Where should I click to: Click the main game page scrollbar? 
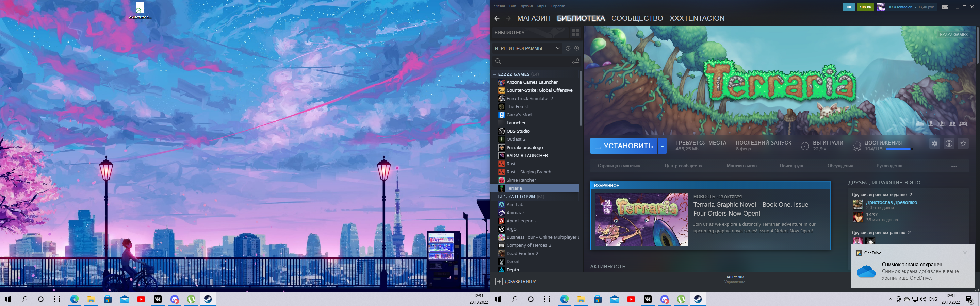pyautogui.click(x=977, y=46)
